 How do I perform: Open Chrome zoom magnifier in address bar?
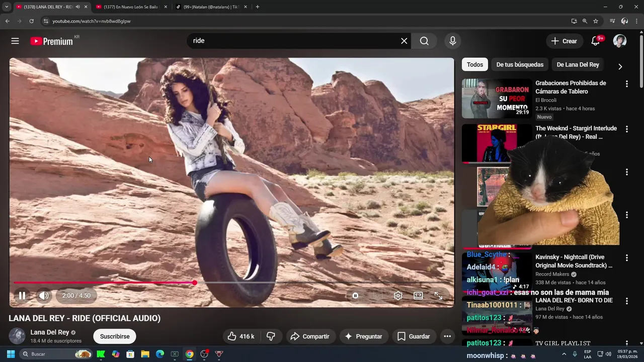tap(585, 21)
